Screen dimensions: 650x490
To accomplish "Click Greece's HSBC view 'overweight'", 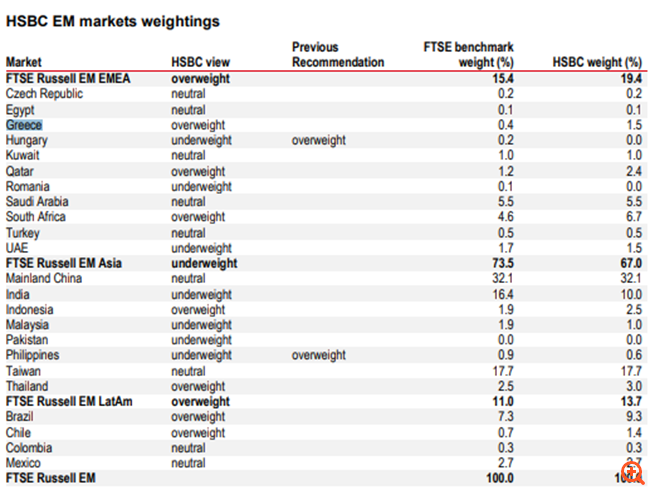I will point(198,125).
